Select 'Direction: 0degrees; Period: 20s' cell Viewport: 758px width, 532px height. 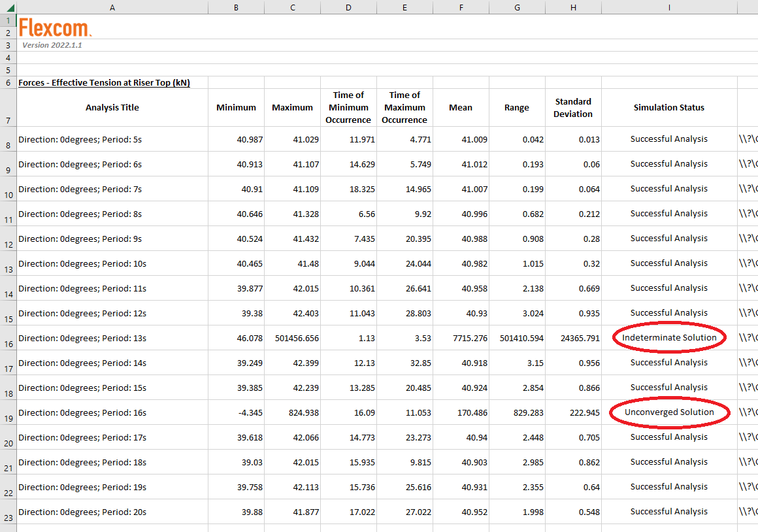point(112,512)
